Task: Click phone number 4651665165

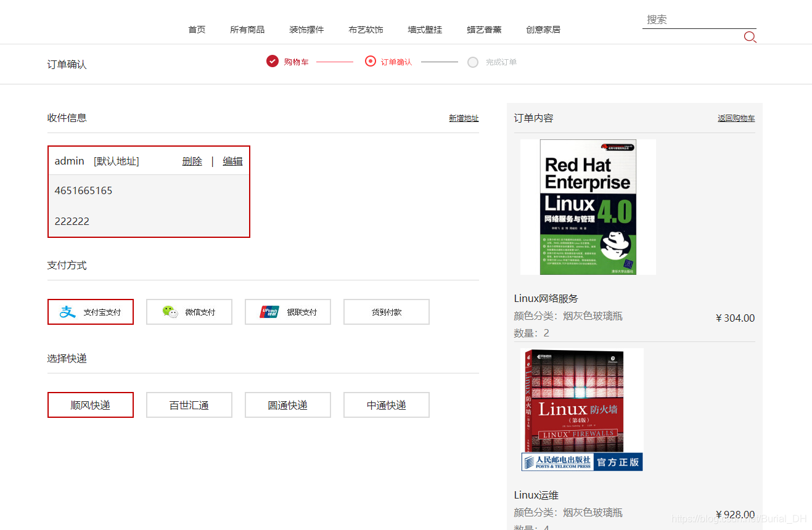Action: point(84,190)
